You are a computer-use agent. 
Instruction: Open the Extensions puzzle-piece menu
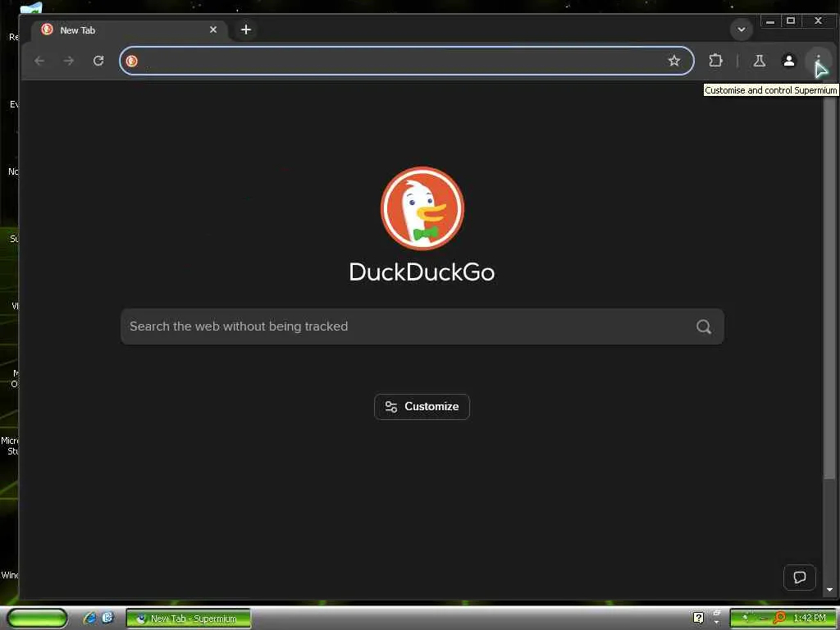tap(715, 61)
